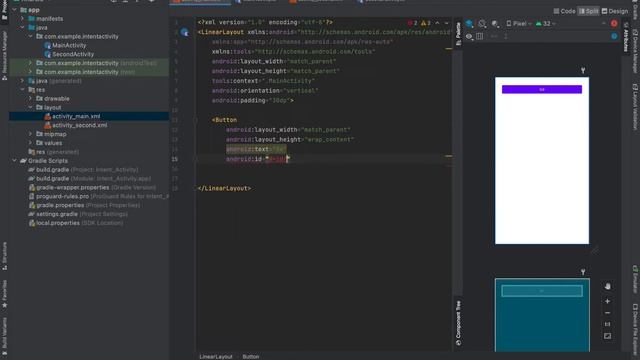Expand the values folder

pyautogui.click(x=30, y=143)
